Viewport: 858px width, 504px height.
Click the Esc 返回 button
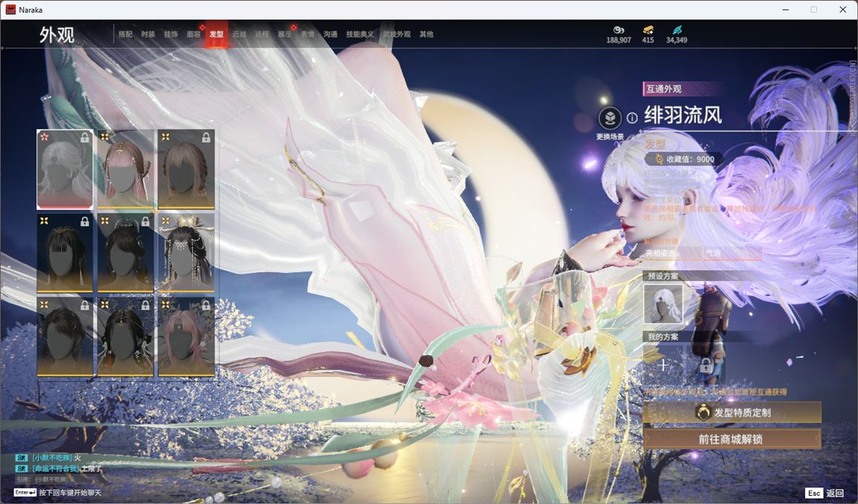[x=826, y=493]
